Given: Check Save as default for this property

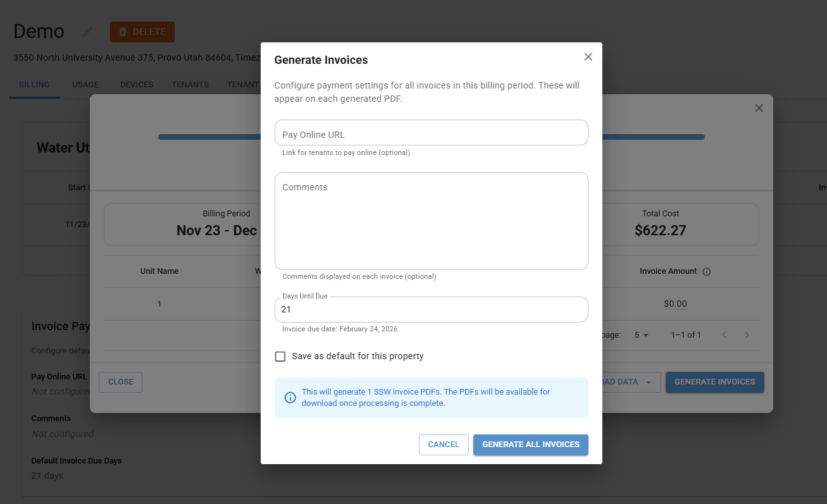Looking at the screenshot, I should [280, 357].
